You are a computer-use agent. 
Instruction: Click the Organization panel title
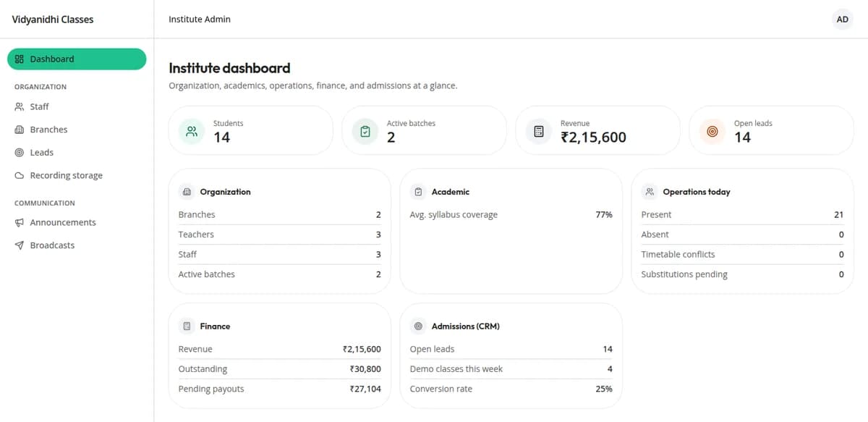pos(226,192)
